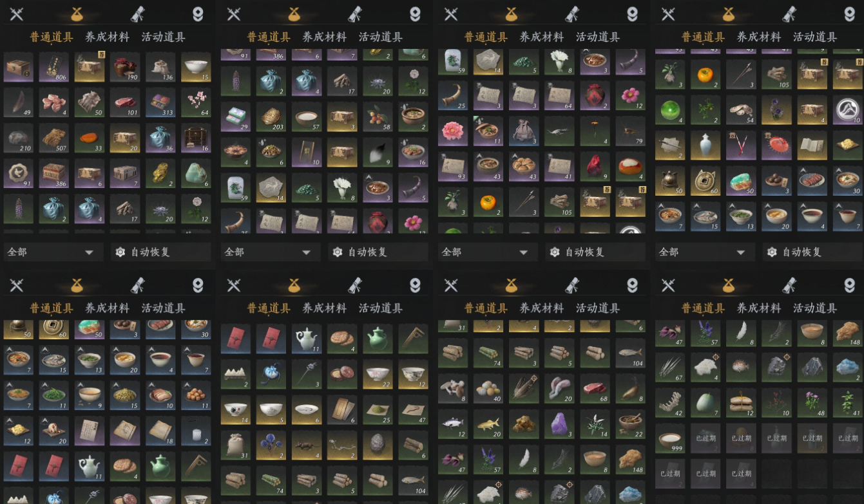
Task: Pick the grey stone item with 210
Action: tap(19, 138)
